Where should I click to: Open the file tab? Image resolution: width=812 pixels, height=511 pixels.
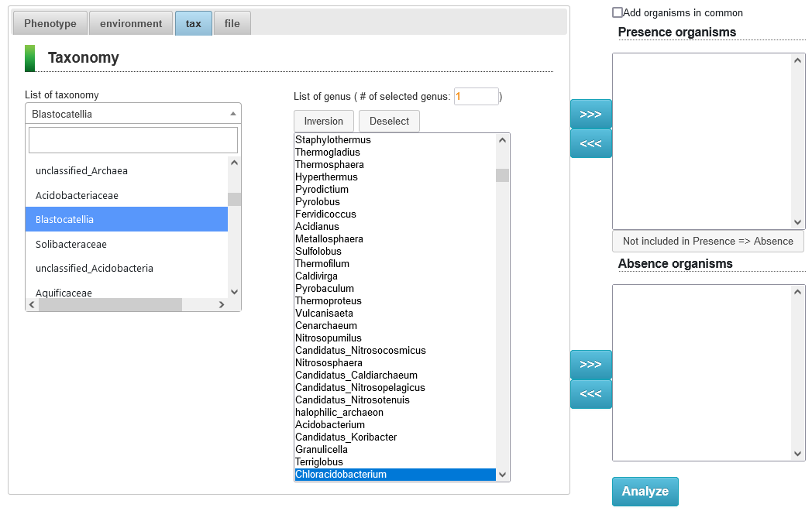[232, 23]
